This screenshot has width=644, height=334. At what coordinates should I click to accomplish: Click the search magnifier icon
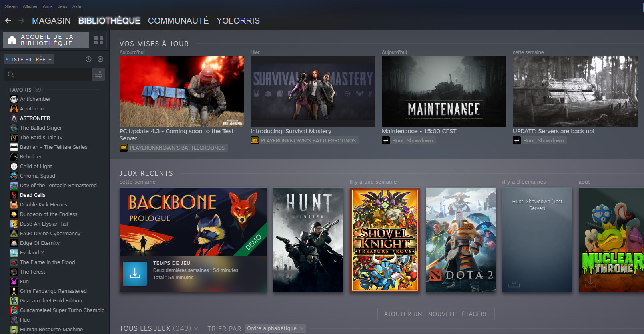tap(11, 75)
